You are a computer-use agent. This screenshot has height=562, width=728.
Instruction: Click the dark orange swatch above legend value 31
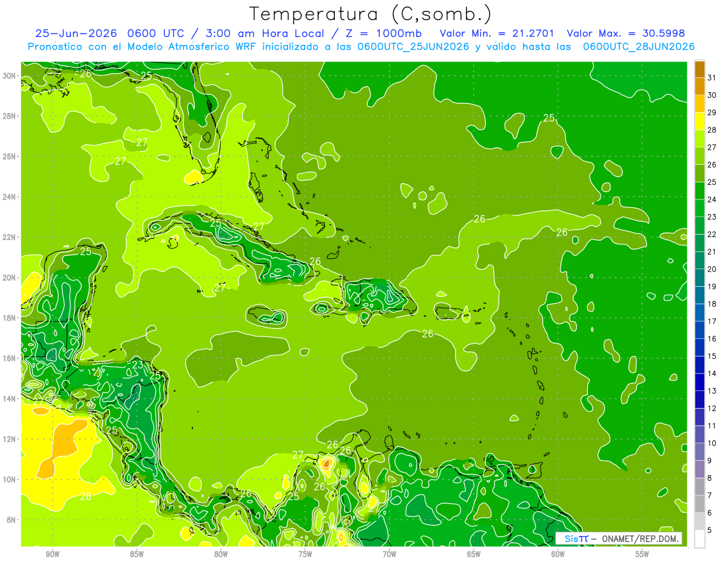point(699,69)
